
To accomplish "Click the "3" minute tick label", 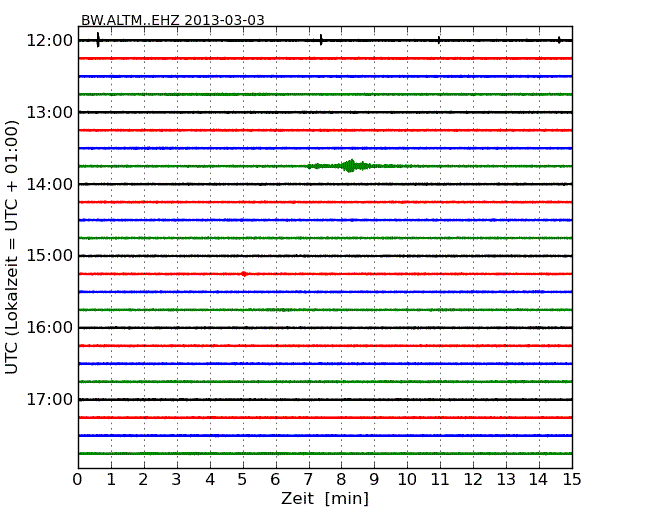I will tap(177, 480).
